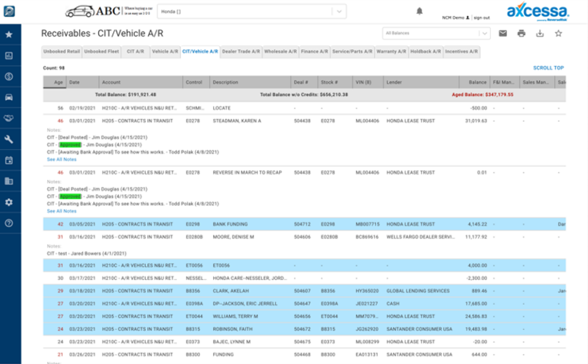Click the SANTANDER CONSUMER USA lender for FUNDING

419,354
